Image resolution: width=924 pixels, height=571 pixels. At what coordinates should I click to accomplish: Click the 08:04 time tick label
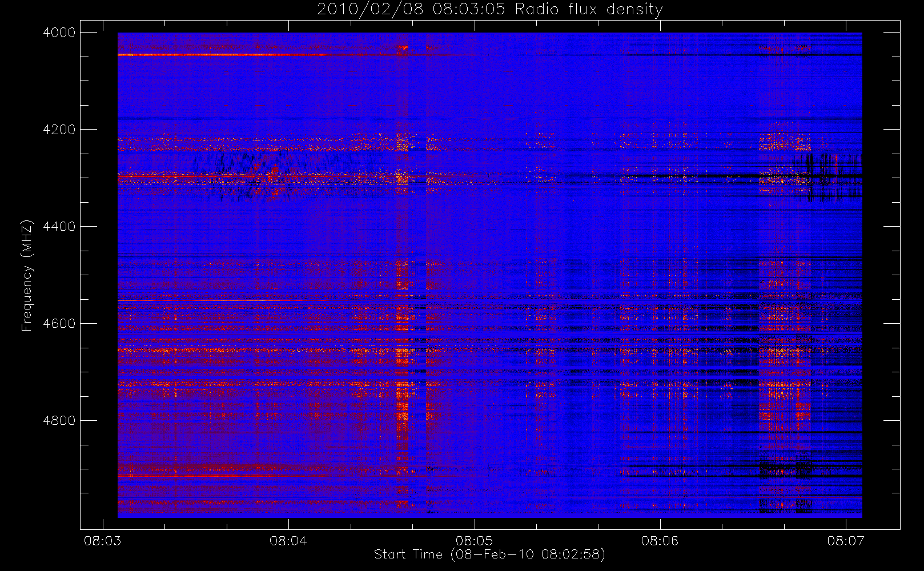point(288,541)
